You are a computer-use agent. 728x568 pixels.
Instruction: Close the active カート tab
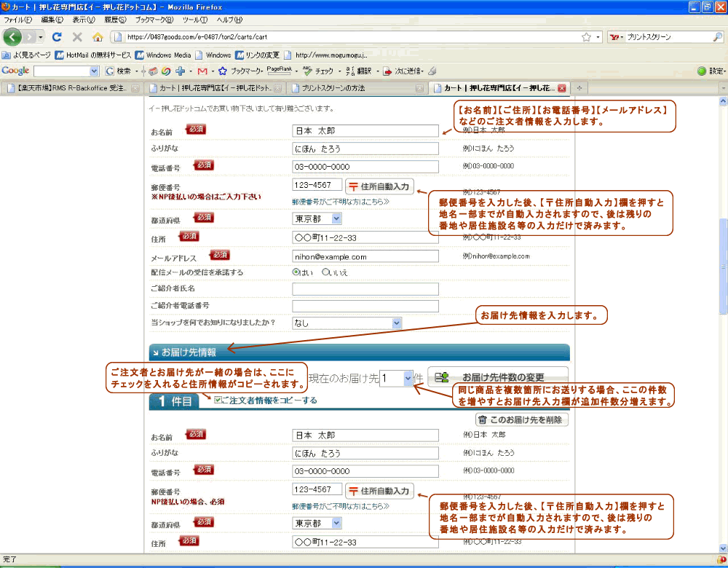pyautogui.click(x=561, y=88)
